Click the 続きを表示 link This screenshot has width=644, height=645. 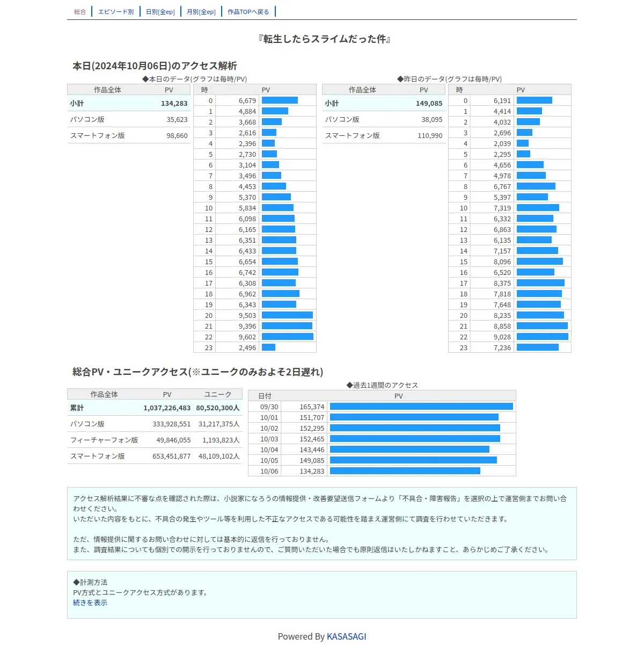(x=90, y=603)
